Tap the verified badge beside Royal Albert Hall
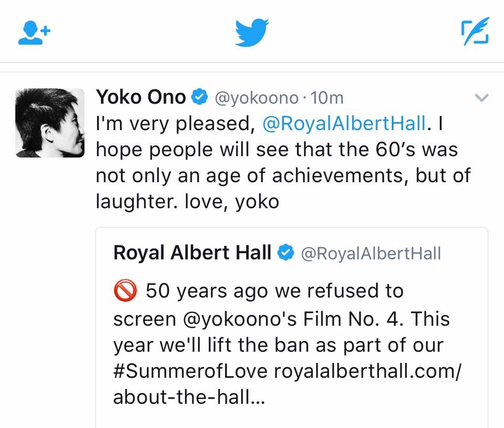Image resolution: width=504 pixels, height=428 pixels. pos(285,253)
